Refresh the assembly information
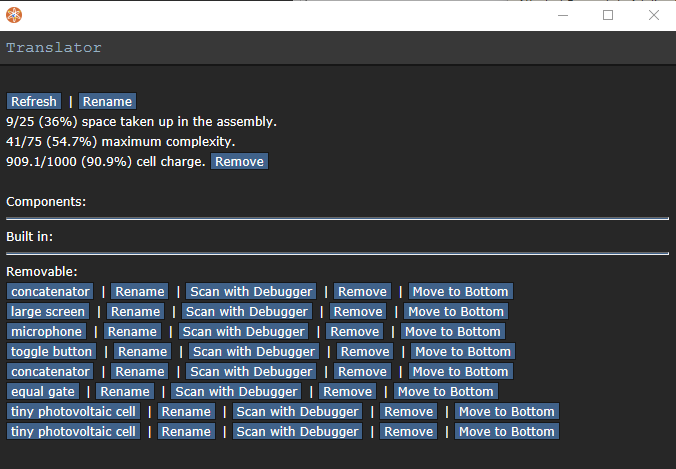The width and height of the screenshot is (676, 469). tap(34, 101)
